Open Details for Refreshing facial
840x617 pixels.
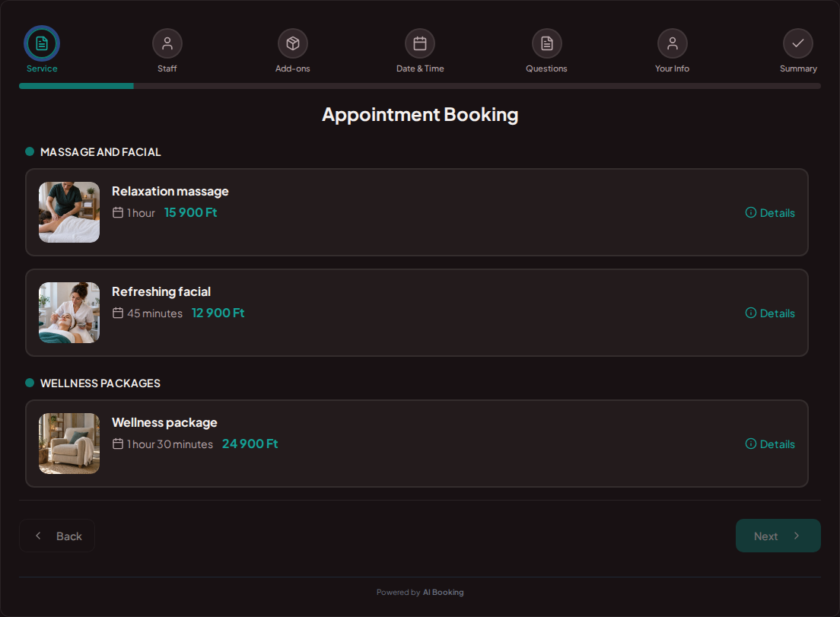(x=770, y=313)
